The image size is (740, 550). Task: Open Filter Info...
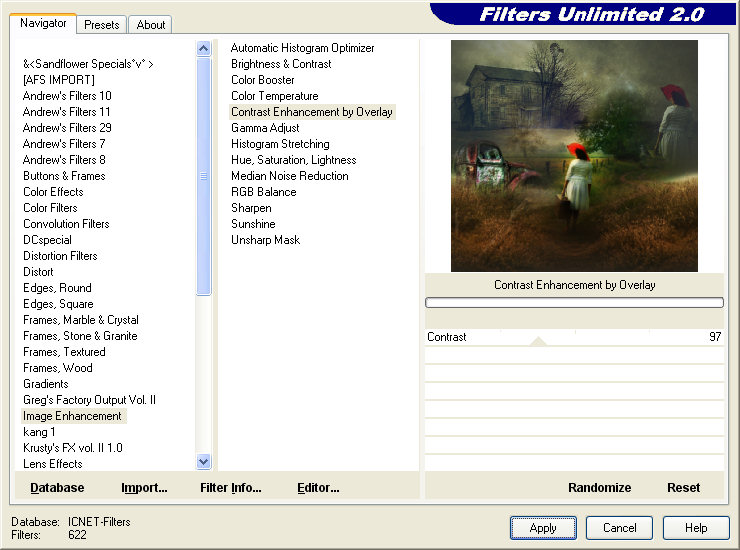pos(231,488)
